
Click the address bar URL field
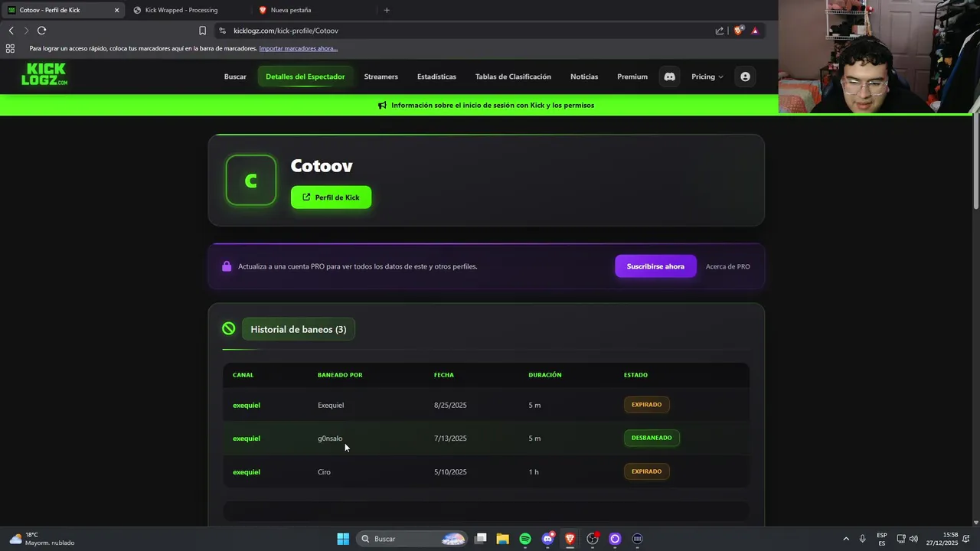click(459, 31)
